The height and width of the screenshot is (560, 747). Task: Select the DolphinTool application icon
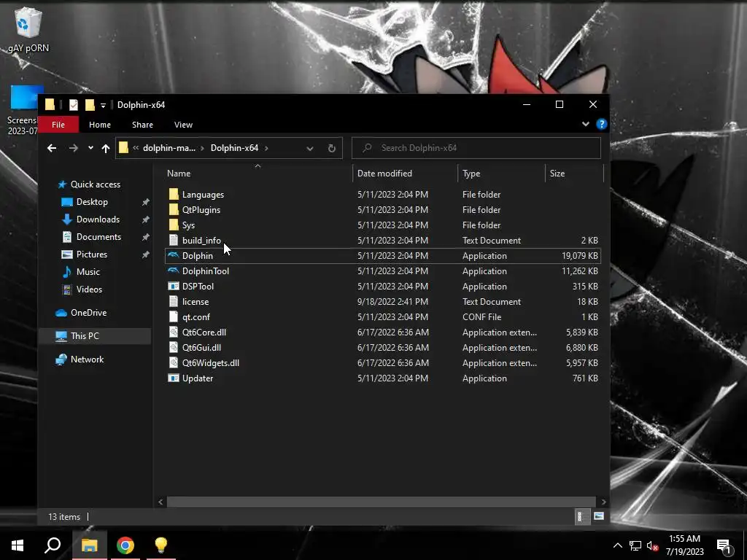pos(174,271)
